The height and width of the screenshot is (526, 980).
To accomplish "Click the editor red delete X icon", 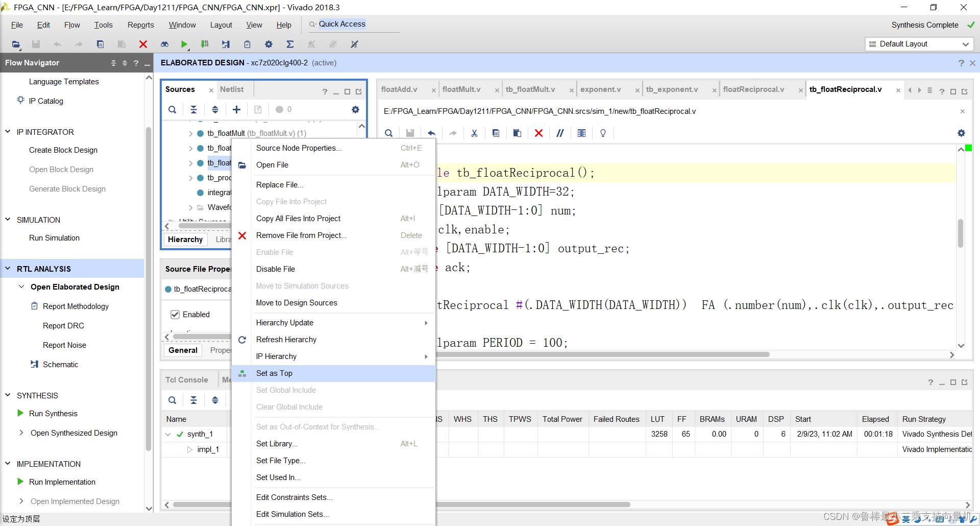I will pyautogui.click(x=538, y=133).
